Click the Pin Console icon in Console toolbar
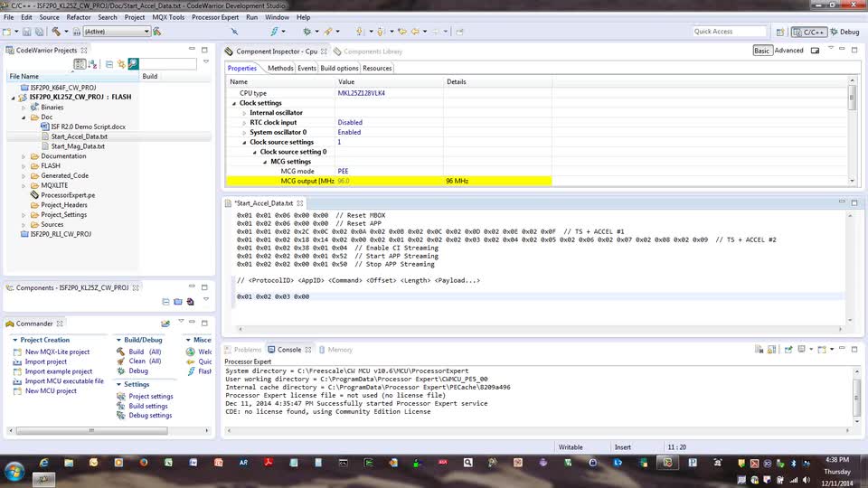Image resolution: width=868 pixels, height=488 pixels. coord(788,350)
